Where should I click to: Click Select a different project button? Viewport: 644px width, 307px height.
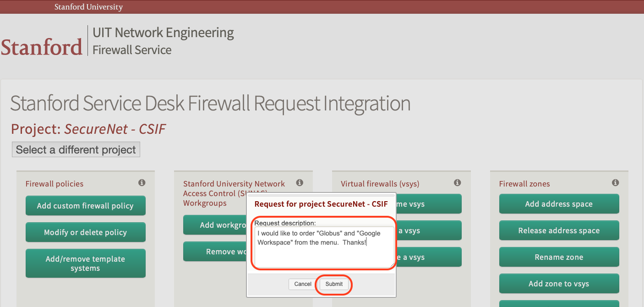(x=76, y=150)
